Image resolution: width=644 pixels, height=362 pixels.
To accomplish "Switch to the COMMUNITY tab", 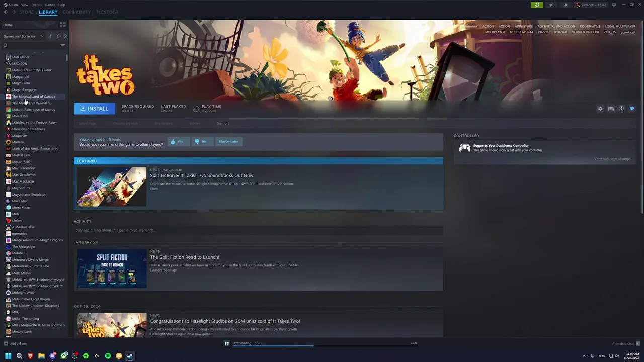I will (76, 12).
